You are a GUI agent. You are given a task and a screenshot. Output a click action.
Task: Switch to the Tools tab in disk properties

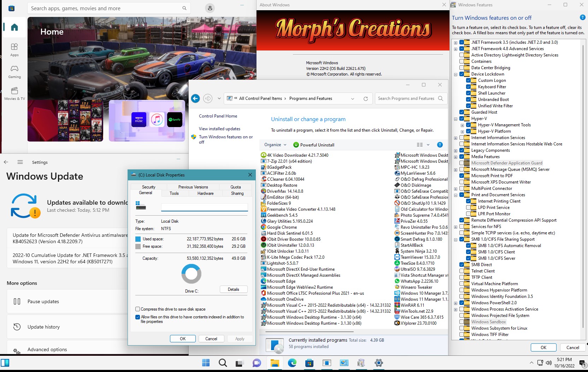click(x=174, y=193)
